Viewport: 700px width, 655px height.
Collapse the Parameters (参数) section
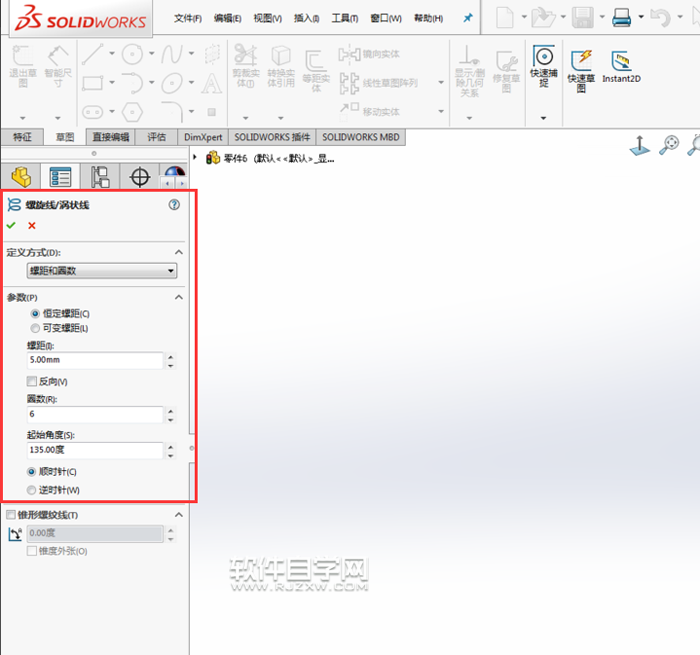coord(179,297)
